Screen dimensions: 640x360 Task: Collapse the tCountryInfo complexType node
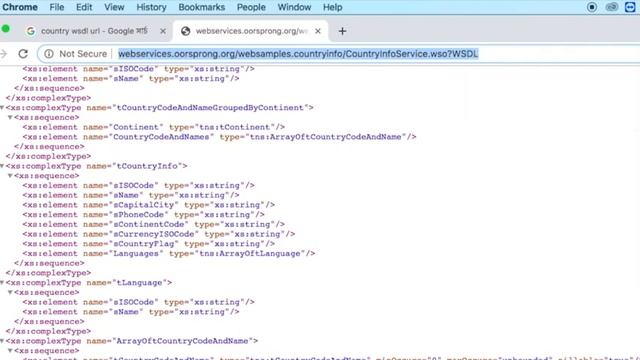tap(2, 166)
